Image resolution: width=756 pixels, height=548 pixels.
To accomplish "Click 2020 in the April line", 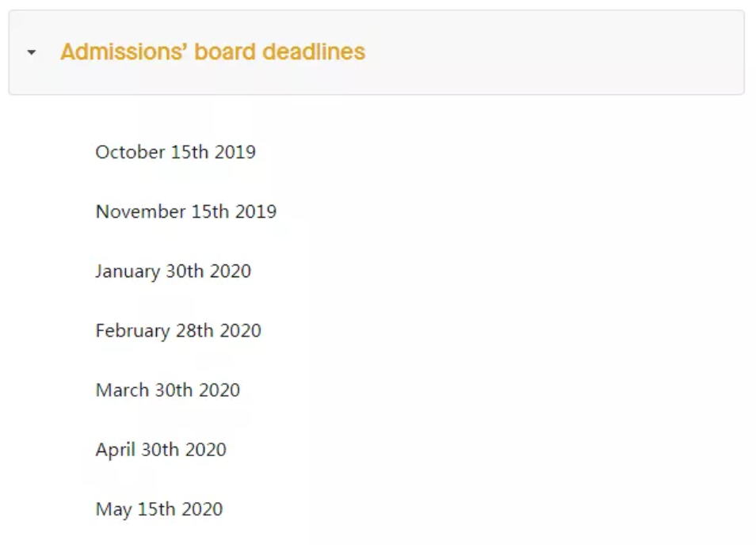I will click(205, 450).
